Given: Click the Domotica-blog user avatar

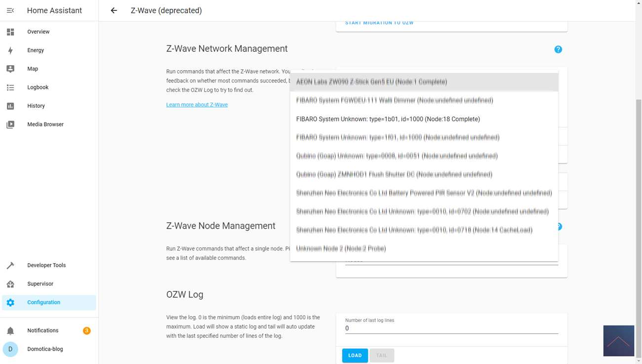Looking at the screenshot, I should point(10,349).
